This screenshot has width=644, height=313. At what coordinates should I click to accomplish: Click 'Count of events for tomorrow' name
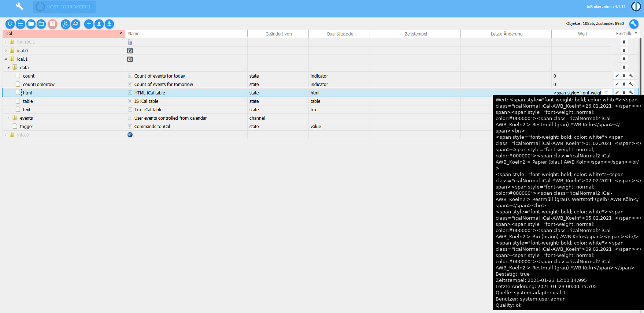164,85
